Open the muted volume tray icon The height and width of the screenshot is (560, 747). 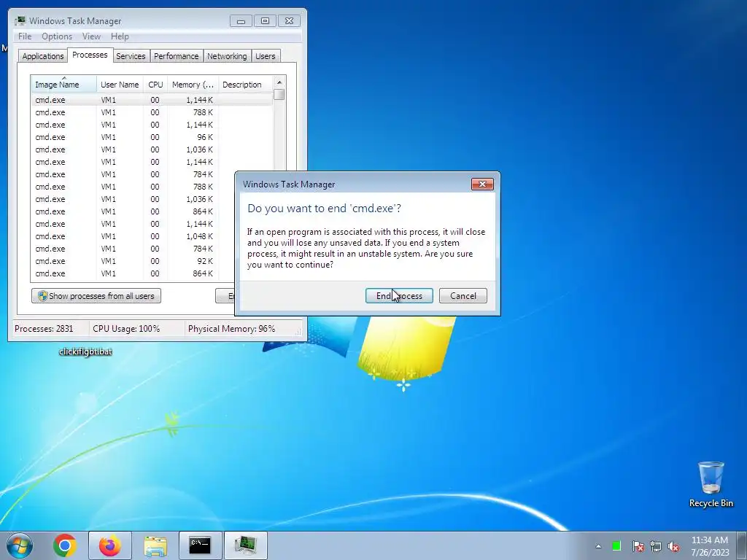click(673, 546)
